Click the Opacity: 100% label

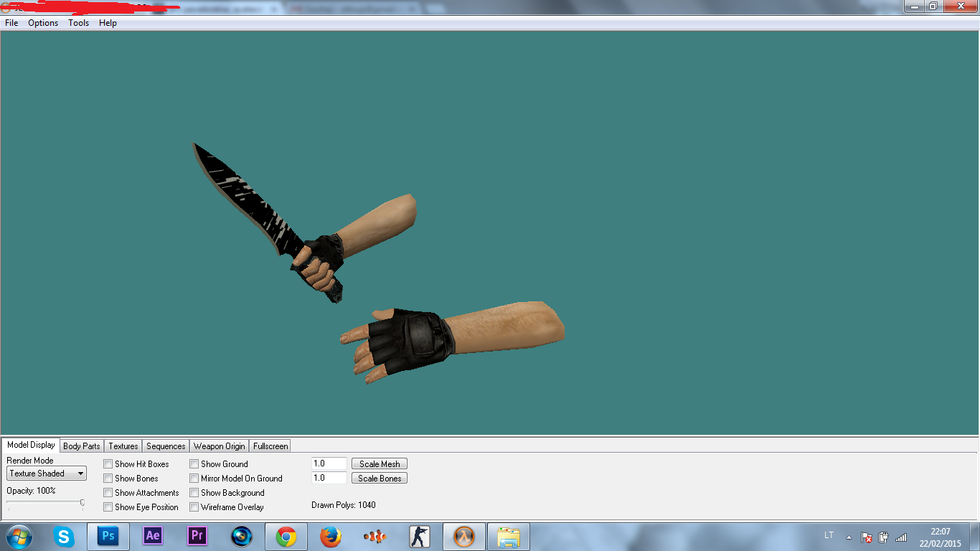(x=31, y=491)
